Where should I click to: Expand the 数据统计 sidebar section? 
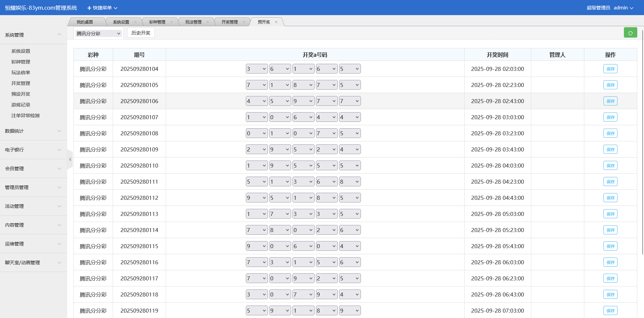pos(33,131)
